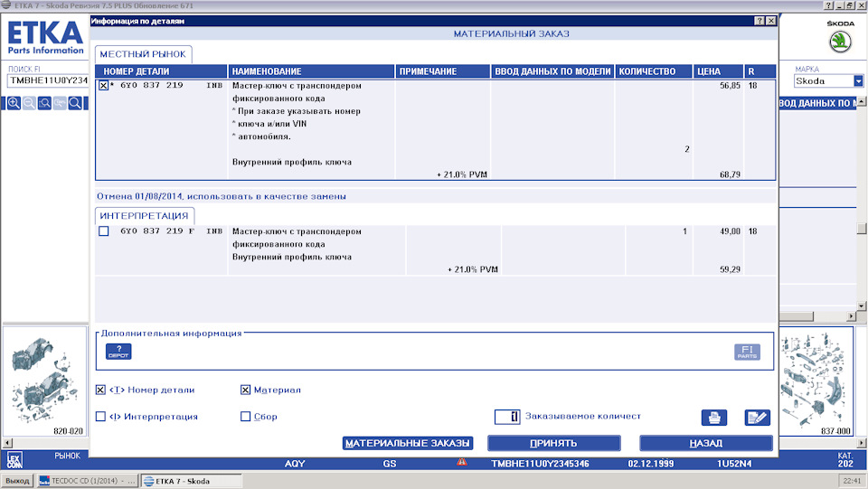Check the 6Y0 837 219 F part checkbox
868x489 pixels.
(103, 231)
